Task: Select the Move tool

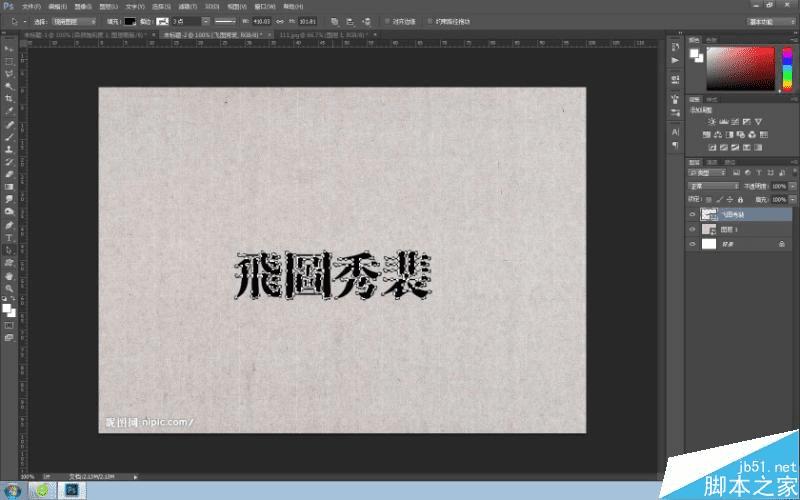Action: pyautogui.click(x=9, y=48)
